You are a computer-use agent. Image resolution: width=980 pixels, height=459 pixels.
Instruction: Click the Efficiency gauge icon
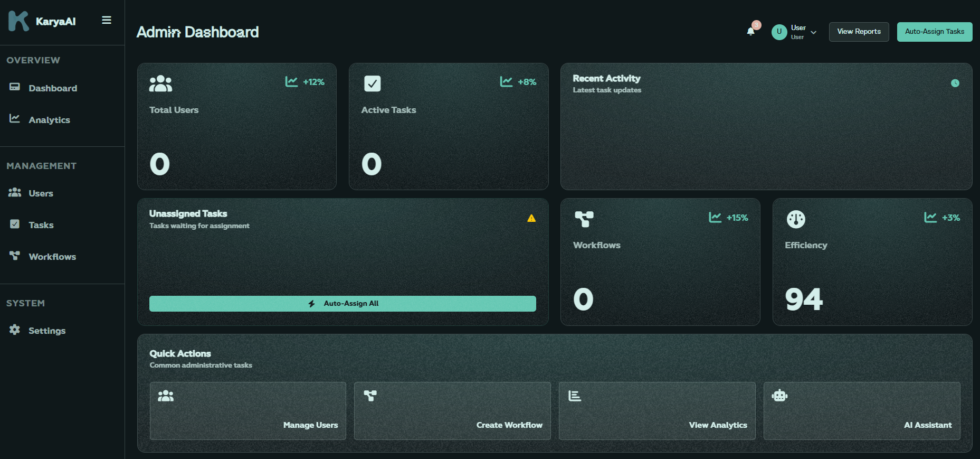tap(796, 219)
